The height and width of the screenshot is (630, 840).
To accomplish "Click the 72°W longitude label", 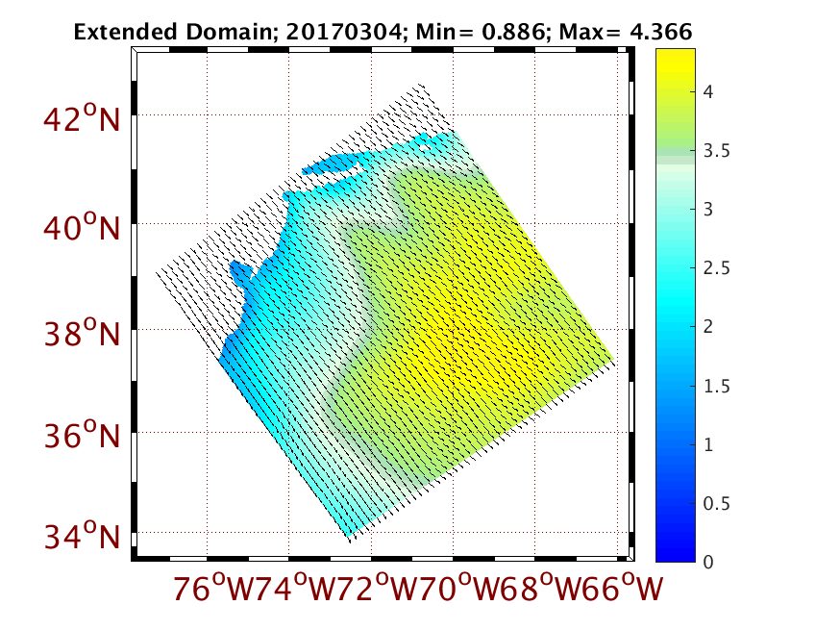I will pyautogui.click(x=379, y=588).
